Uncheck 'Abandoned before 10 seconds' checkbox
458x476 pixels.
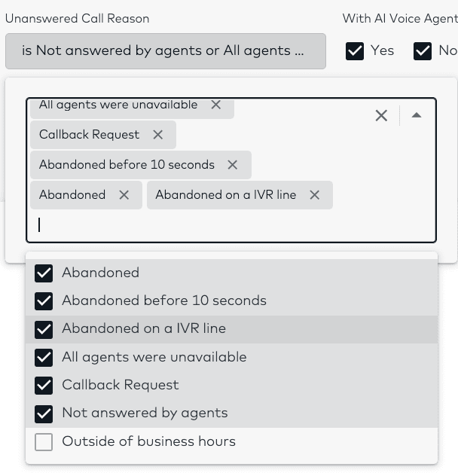click(44, 301)
